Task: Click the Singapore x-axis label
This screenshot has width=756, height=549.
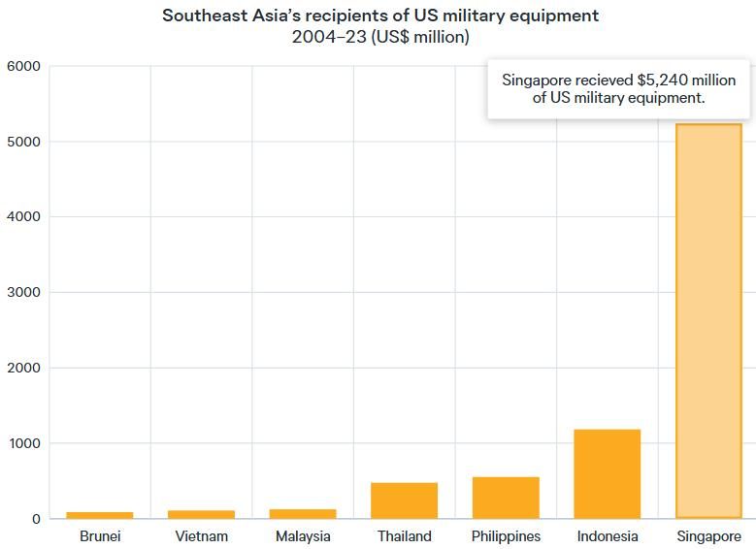Action: coord(708,536)
